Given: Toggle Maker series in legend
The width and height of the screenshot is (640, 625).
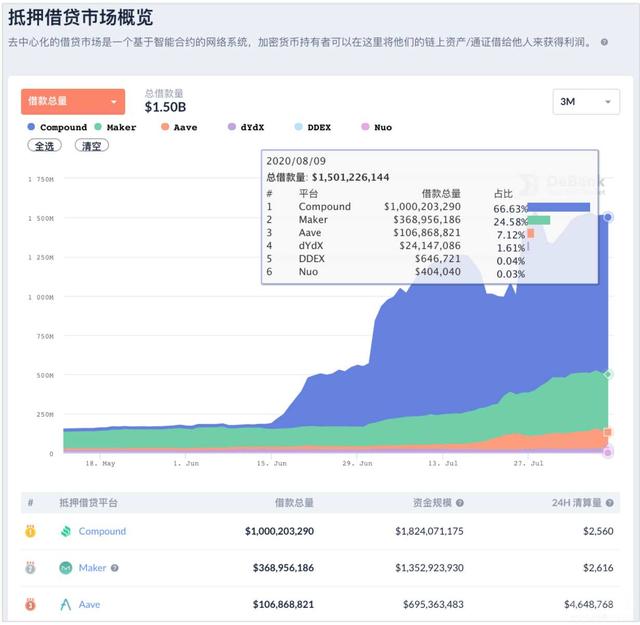Looking at the screenshot, I should pos(115,127).
